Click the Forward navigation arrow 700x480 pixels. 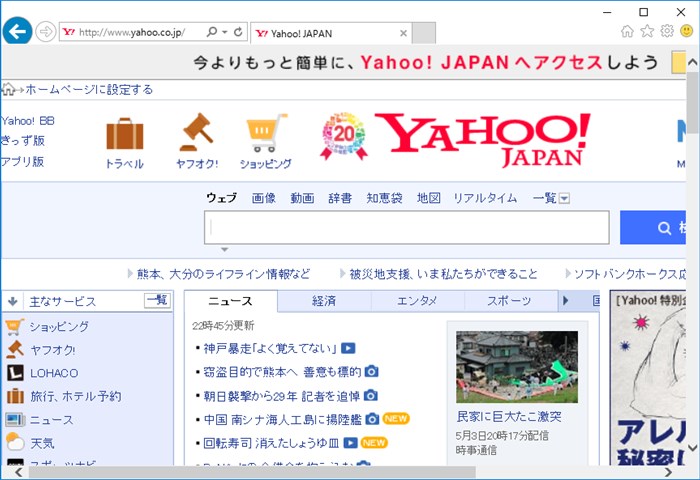[x=46, y=32]
